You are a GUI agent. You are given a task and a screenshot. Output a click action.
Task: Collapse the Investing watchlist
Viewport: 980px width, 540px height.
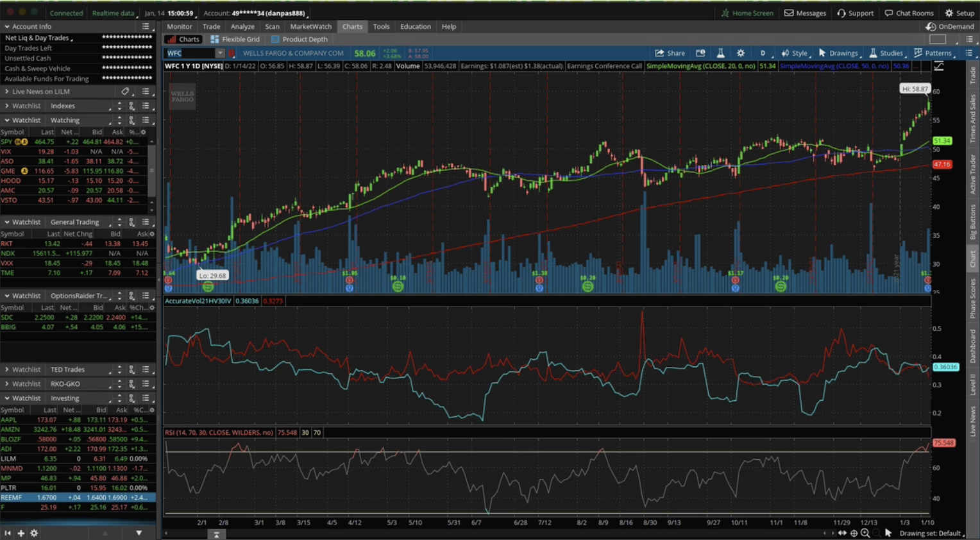[x=7, y=398]
